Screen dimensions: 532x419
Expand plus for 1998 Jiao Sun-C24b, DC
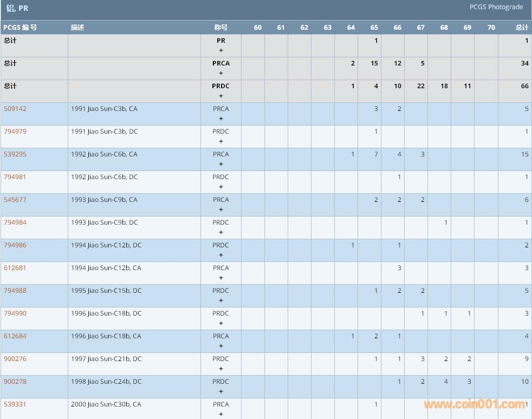pyautogui.click(x=220, y=391)
